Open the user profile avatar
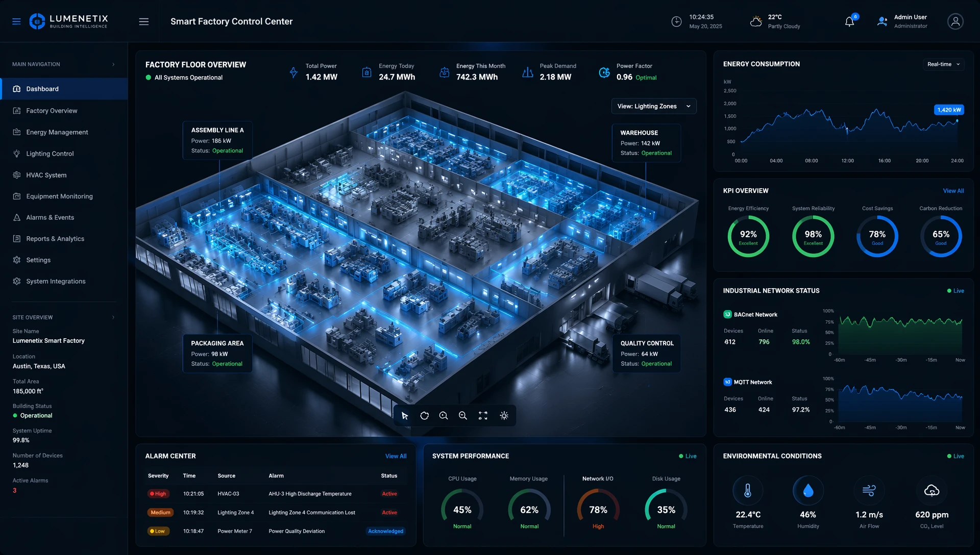This screenshot has width=980, height=555. (955, 21)
